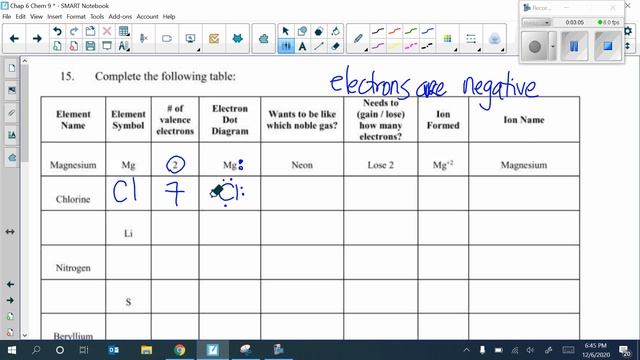Choose the blue pen line style
This screenshot has width=640, height=360.
[x=427, y=31]
